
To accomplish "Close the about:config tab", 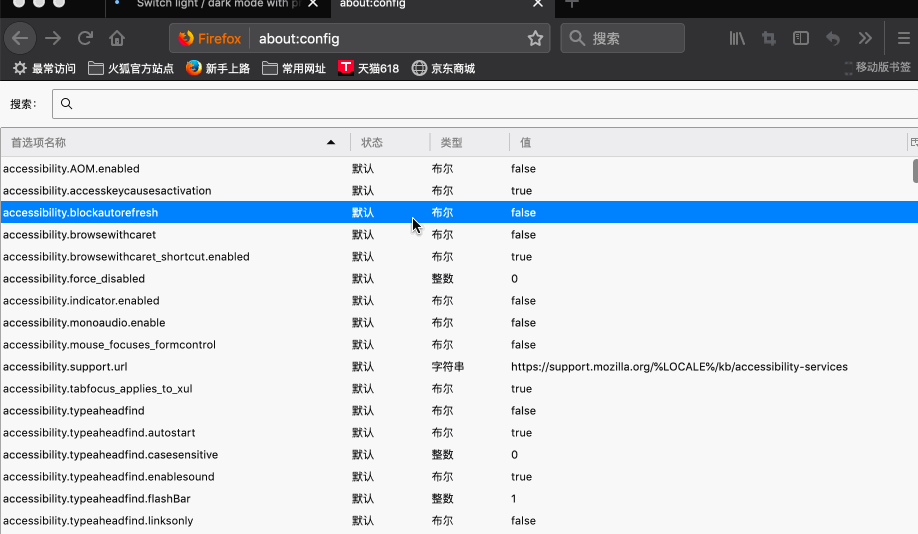I will [538, 4].
